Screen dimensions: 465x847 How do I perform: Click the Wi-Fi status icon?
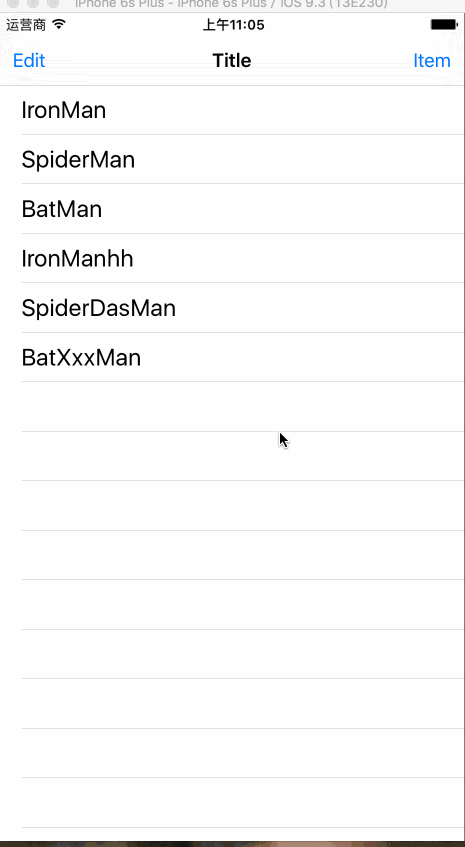[x=59, y=24]
